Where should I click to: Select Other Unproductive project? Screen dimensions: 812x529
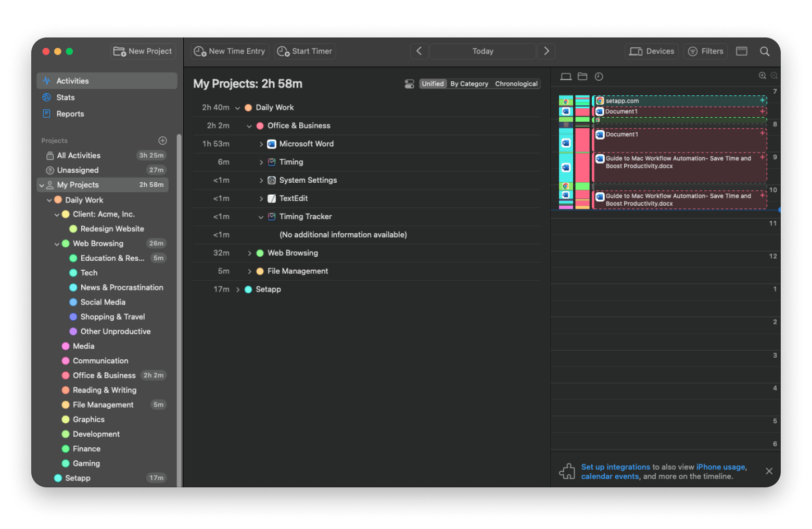click(x=115, y=331)
